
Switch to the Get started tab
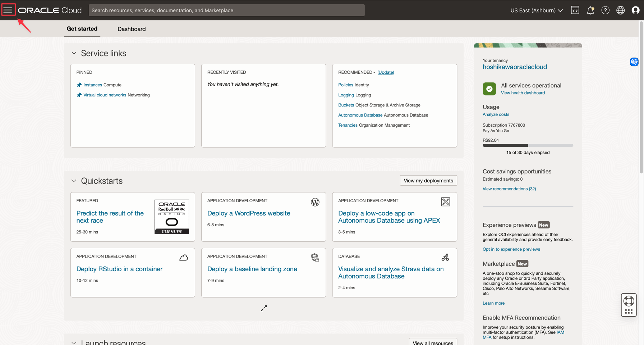(x=82, y=29)
